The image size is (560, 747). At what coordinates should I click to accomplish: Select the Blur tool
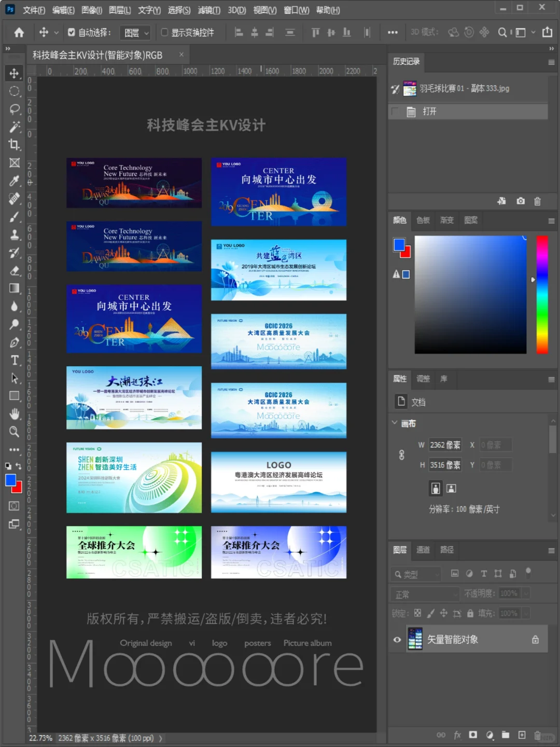click(x=15, y=307)
